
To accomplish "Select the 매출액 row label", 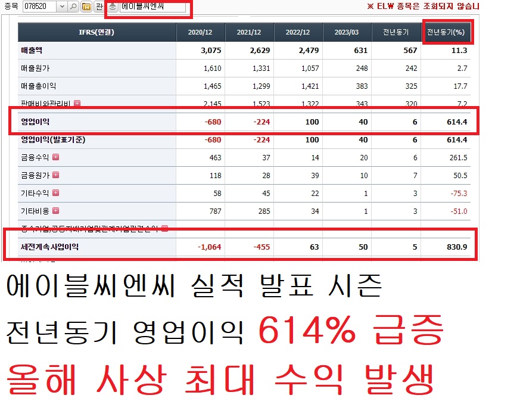I will [32, 51].
